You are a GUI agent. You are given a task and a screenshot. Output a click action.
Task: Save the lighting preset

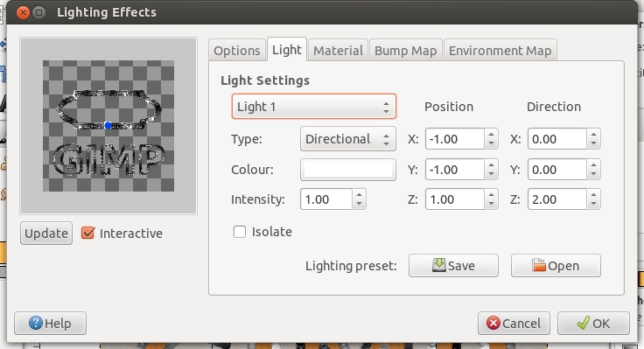[x=453, y=266]
